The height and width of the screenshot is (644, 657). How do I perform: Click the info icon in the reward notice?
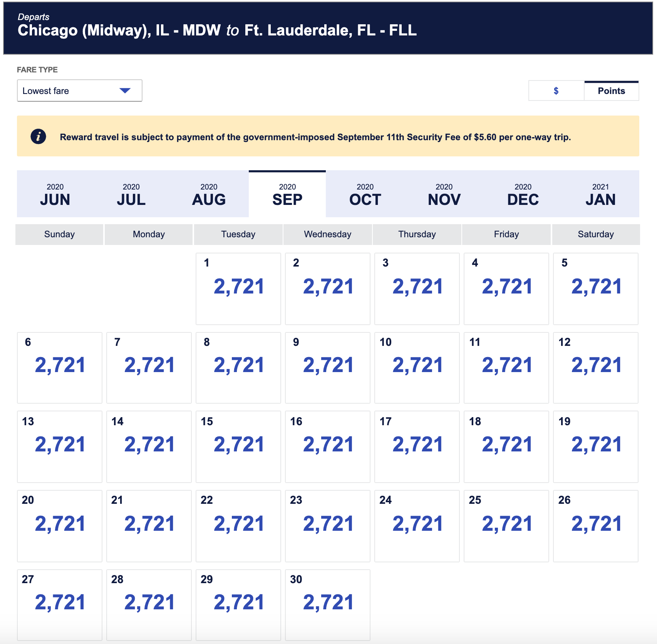pos(38,136)
